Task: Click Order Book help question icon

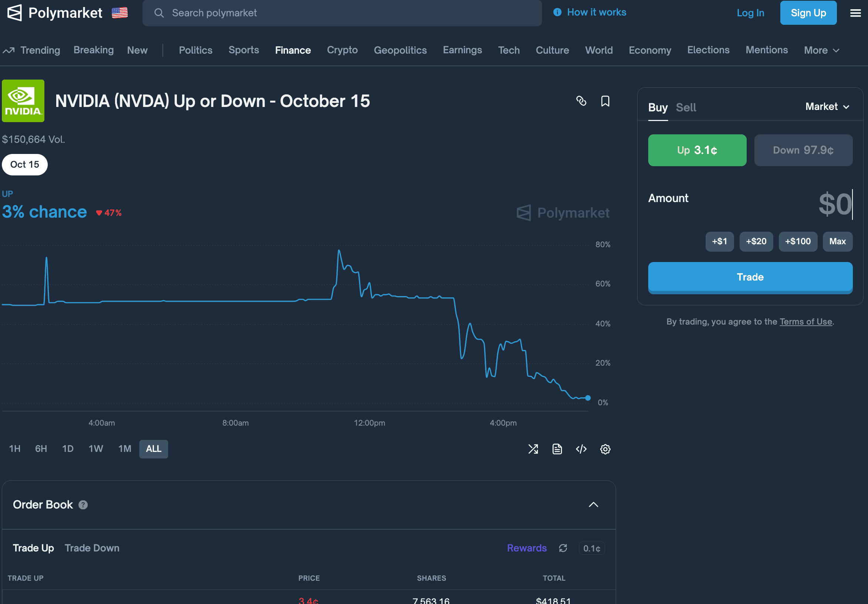Action: (83, 504)
